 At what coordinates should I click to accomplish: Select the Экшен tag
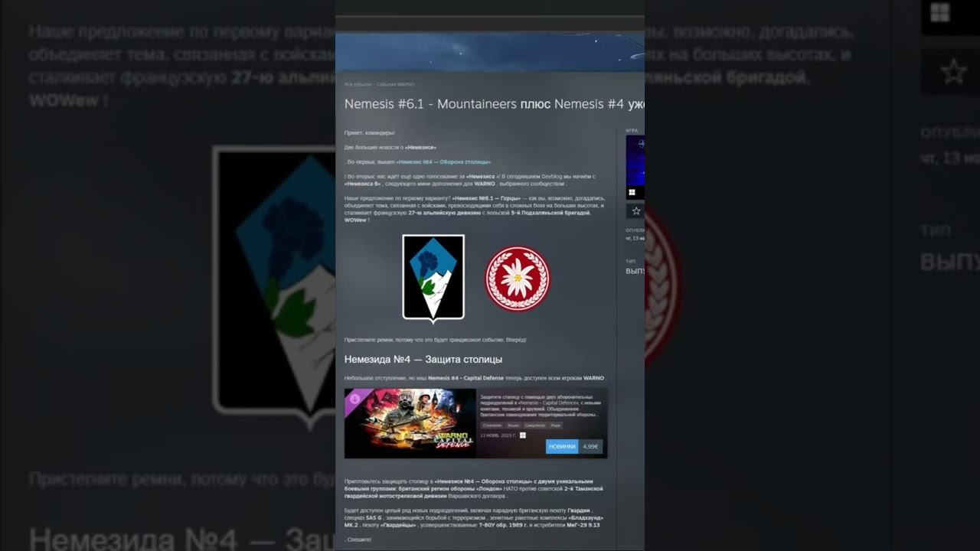(513, 425)
